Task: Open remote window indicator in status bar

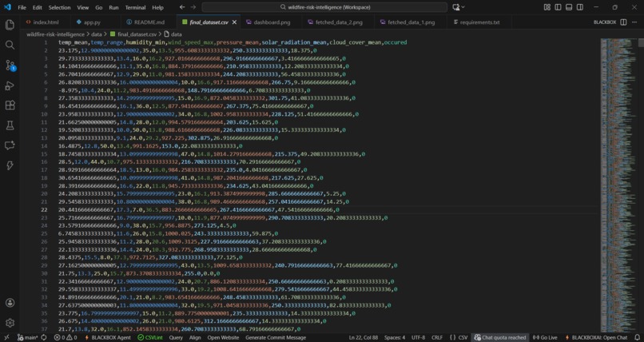Action: coord(6,337)
